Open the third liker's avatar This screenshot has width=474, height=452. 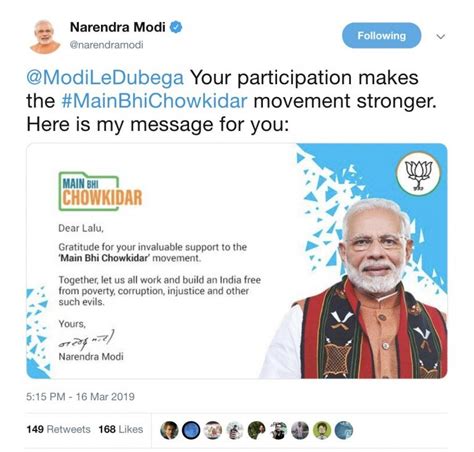pos(213,430)
